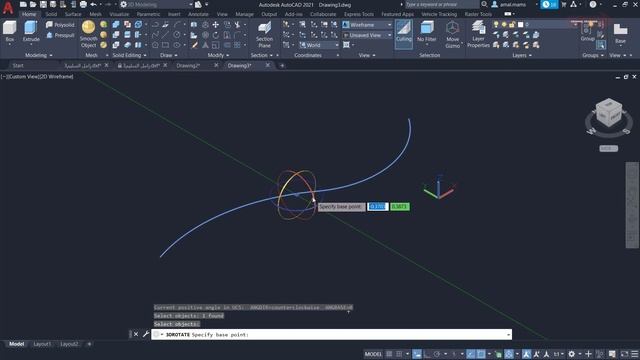Switch to the Drawing2 file tab
This screenshot has width=640, height=360.
[188, 65]
